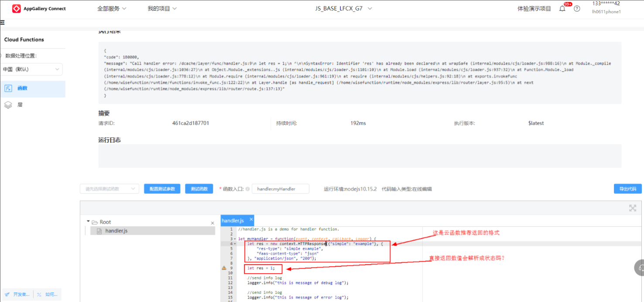Collapse the Root folder tree node
This screenshot has height=302, width=644.
tap(88, 222)
